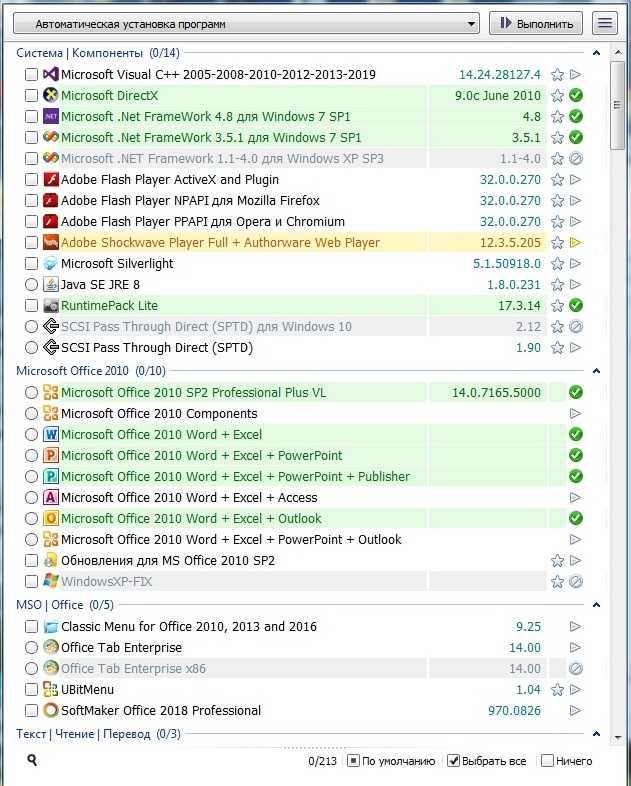The height and width of the screenshot is (786, 631).
Task: Click the star icon for Microsoft DirectX
Action: [x=557, y=95]
